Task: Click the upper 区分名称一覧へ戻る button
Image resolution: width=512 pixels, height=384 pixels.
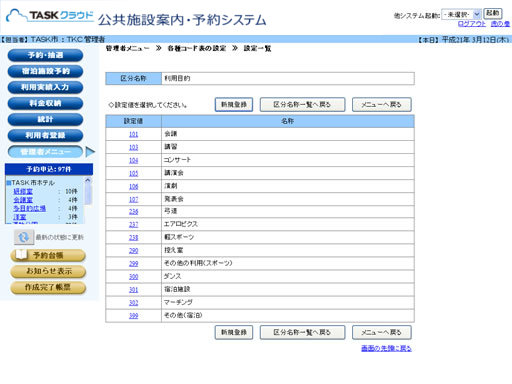Action: [302, 105]
